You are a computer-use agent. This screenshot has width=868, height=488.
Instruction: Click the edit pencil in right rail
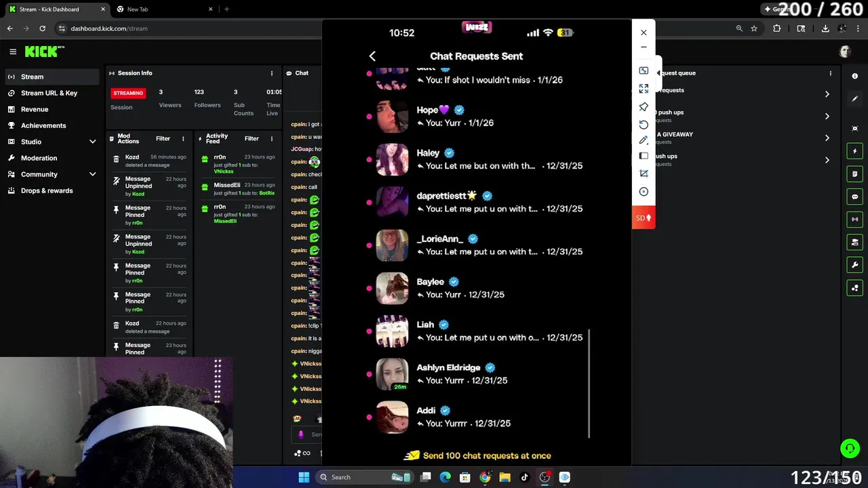854,99
